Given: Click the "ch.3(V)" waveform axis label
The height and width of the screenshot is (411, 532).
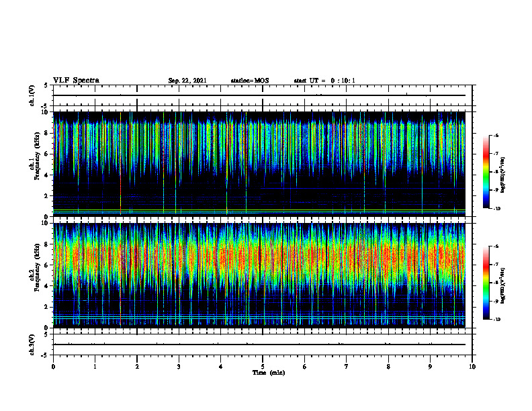Looking at the screenshot, I should tap(32, 345).
